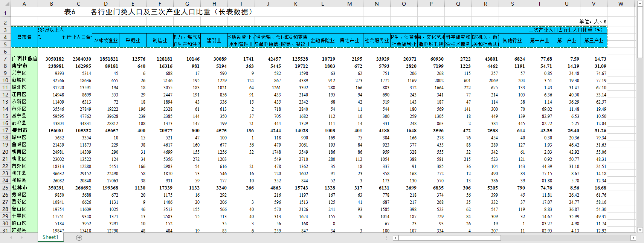Click the cell with value 199368
Viewport: 644px width, 243px height.
click(106, 188)
